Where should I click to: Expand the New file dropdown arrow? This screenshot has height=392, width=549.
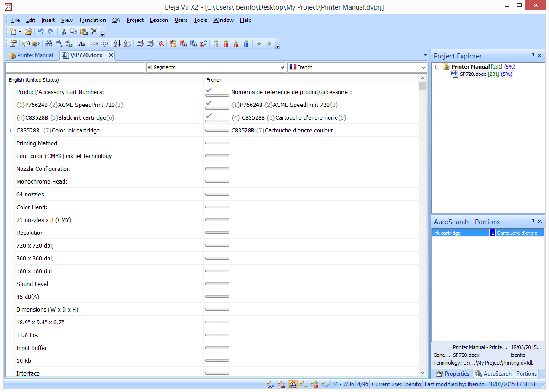pyautogui.click(x=21, y=32)
